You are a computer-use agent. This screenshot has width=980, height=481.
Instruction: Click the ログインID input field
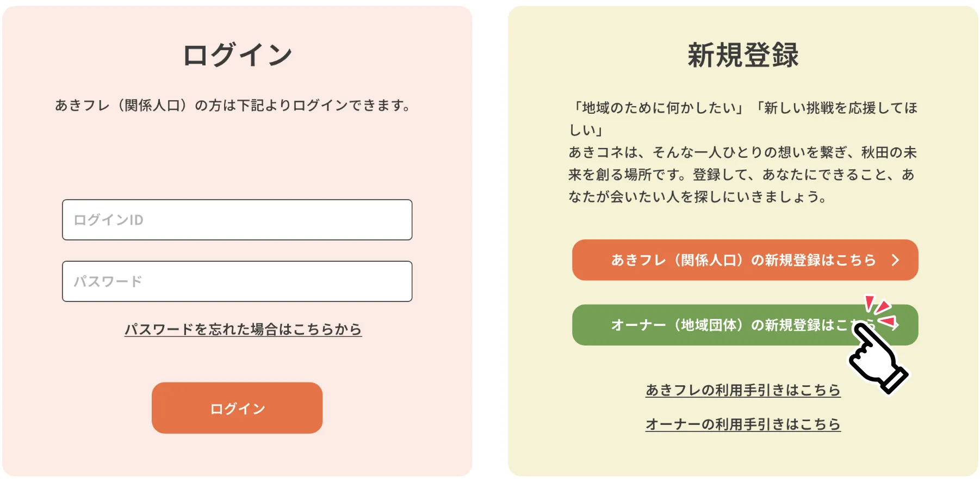[x=237, y=220]
